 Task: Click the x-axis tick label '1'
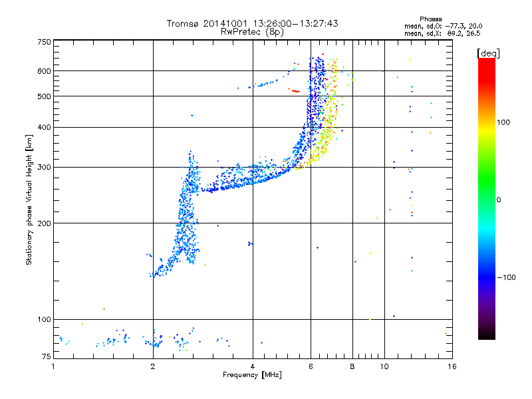[53, 366]
